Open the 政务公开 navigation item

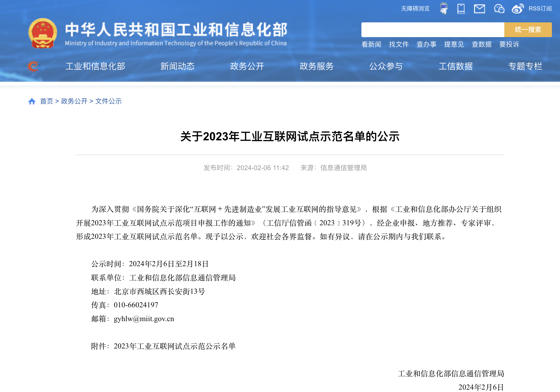pos(247,66)
